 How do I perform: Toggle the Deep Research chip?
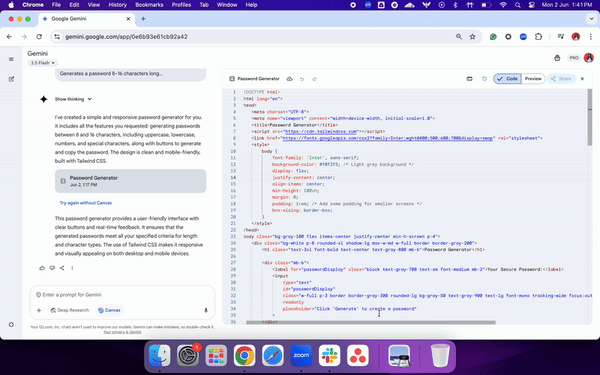point(70,310)
